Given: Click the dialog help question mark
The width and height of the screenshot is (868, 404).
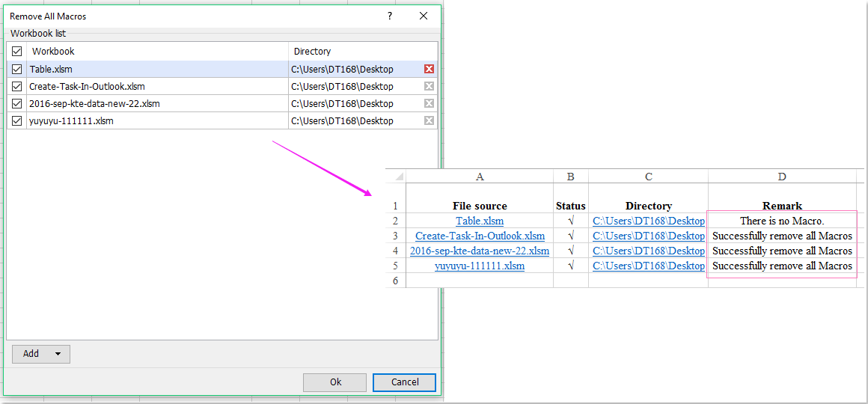Looking at the screenshot, I should (389, 16).
